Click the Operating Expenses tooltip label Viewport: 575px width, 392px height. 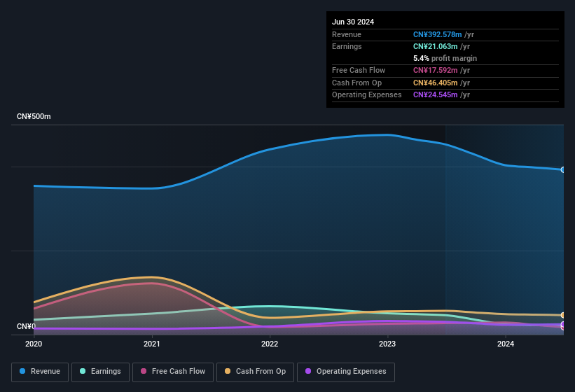pyautogui.click(x=367, y=95)
